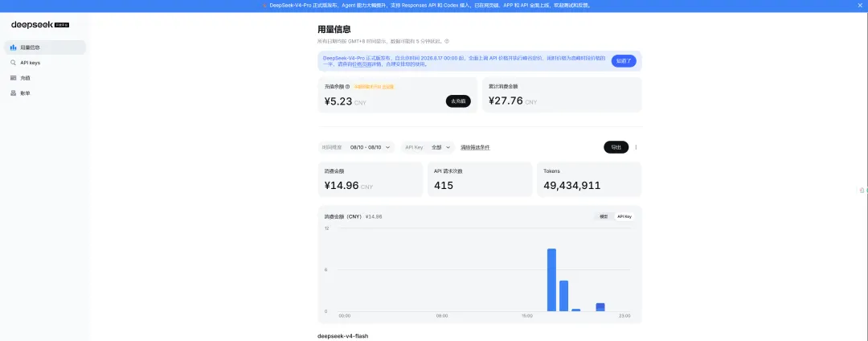868x341 pixels.
Task: Click the 清除筛选条件 link
Action: (475, 147)
